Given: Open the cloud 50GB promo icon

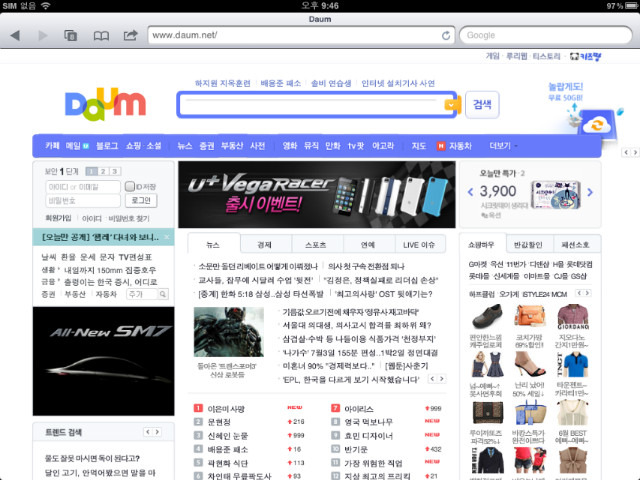Looking at the screenshot, I should pyautogui.click(x=597, y=124).
